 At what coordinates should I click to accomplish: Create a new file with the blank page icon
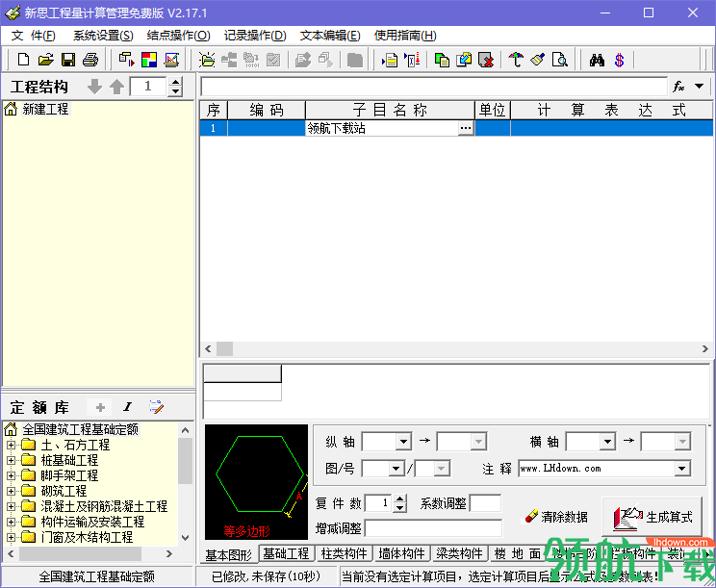point(23,60)
